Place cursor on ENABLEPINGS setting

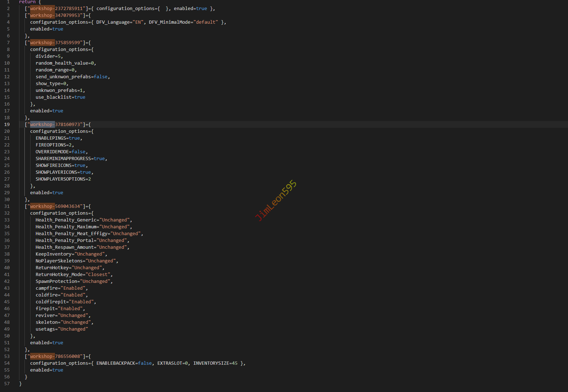click(51, 138)
